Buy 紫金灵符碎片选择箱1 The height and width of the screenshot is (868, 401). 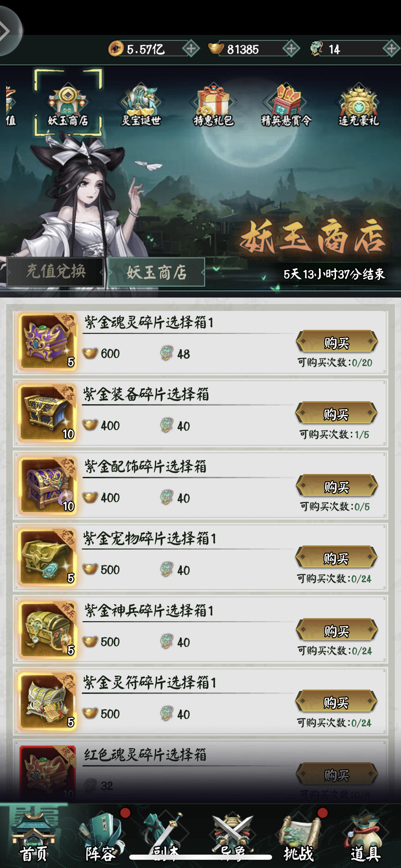336,701
